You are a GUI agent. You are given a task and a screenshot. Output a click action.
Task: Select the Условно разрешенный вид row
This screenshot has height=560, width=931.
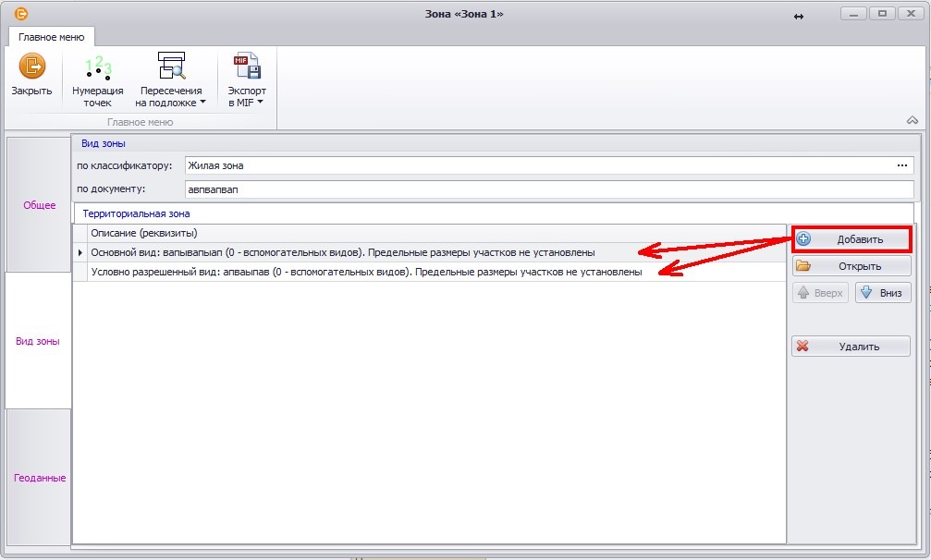[x=365, y=272]
